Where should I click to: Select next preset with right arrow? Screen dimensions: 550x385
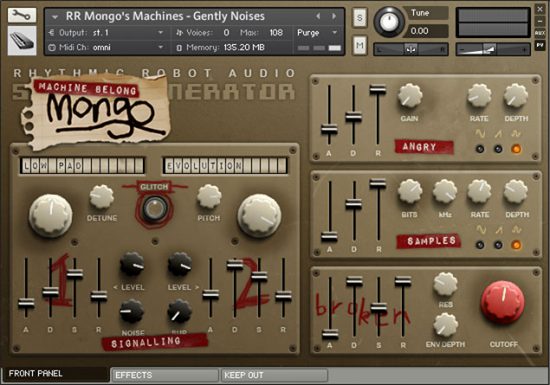(334, 16)
